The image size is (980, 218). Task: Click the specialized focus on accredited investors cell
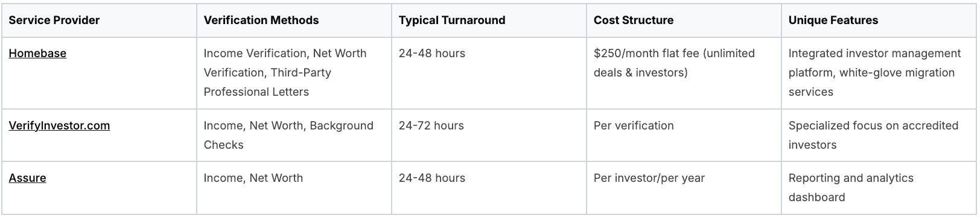coord(879,135)
